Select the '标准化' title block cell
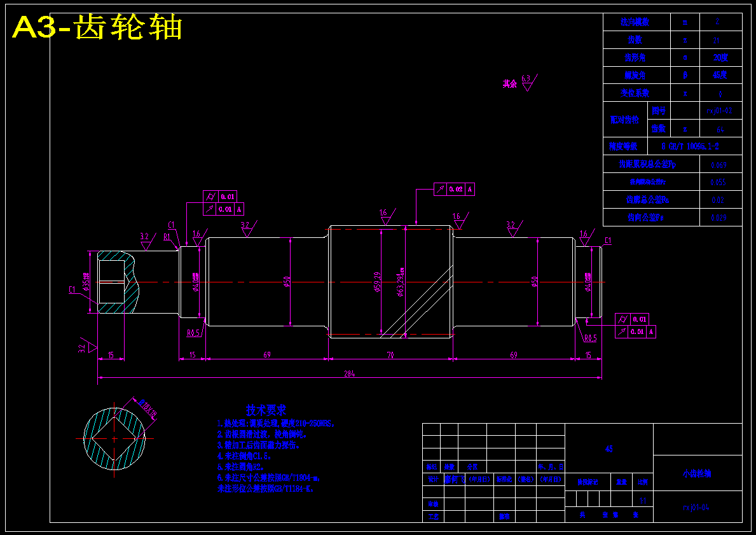 [504, 480]
